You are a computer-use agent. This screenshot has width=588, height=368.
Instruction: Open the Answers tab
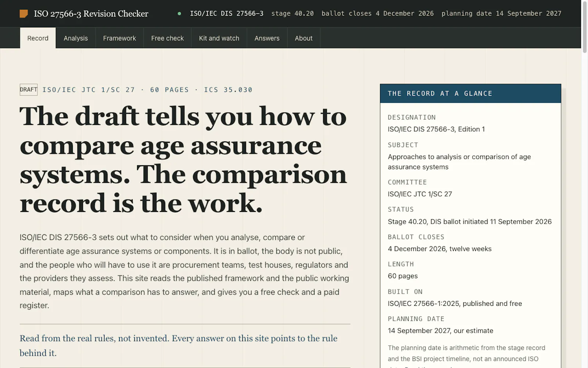[x=267, y=38]
